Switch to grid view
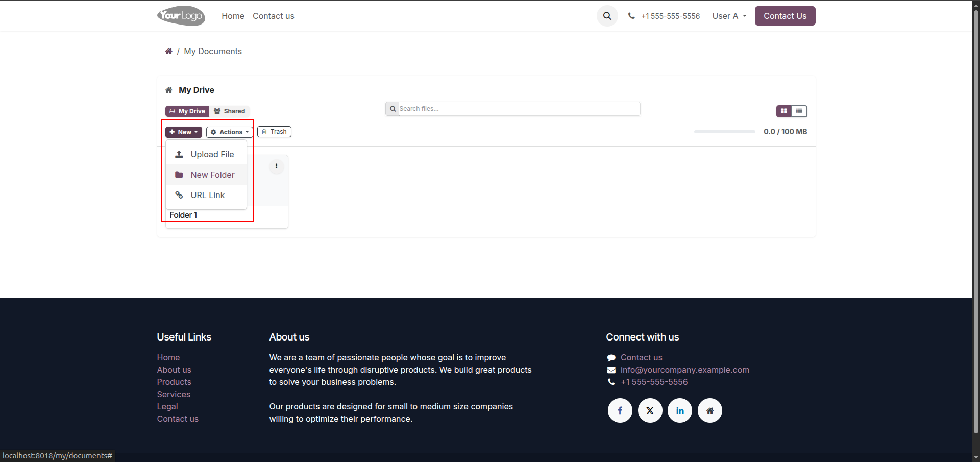This screenshot has height=462, width=980. [x=784, y=111]
